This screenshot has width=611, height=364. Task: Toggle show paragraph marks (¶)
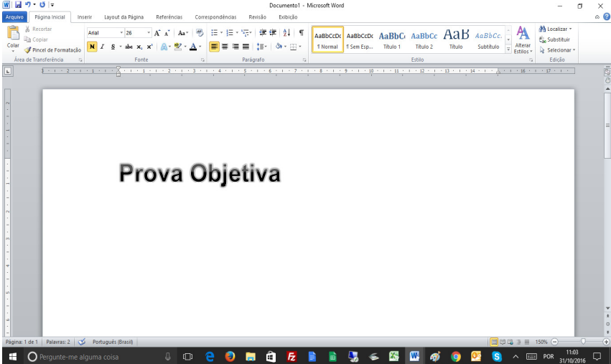click(302, 33)
